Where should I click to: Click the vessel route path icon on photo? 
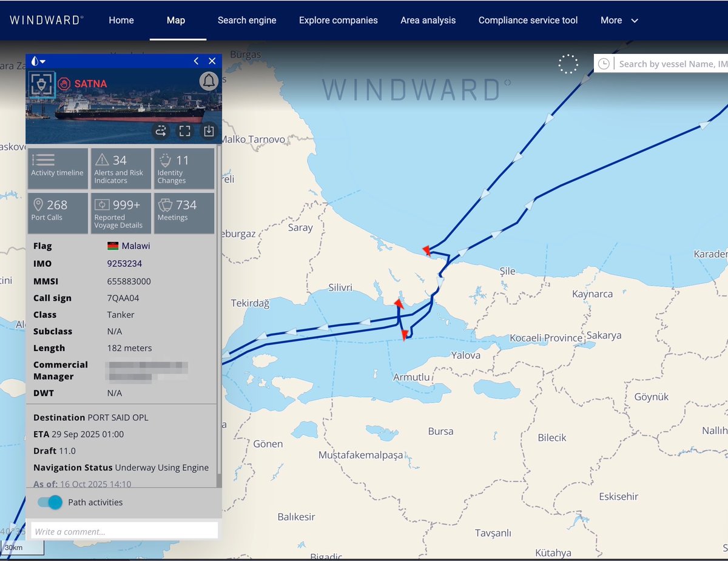[x=161, y=131]
